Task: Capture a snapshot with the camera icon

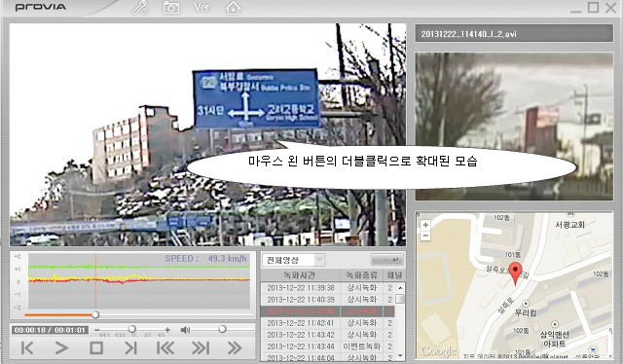Action: point(171,8)
